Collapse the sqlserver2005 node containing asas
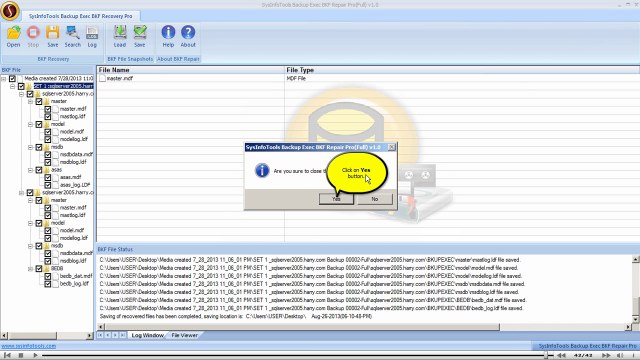Viewport: 640px width, 360px height. (x=22, y=94)
